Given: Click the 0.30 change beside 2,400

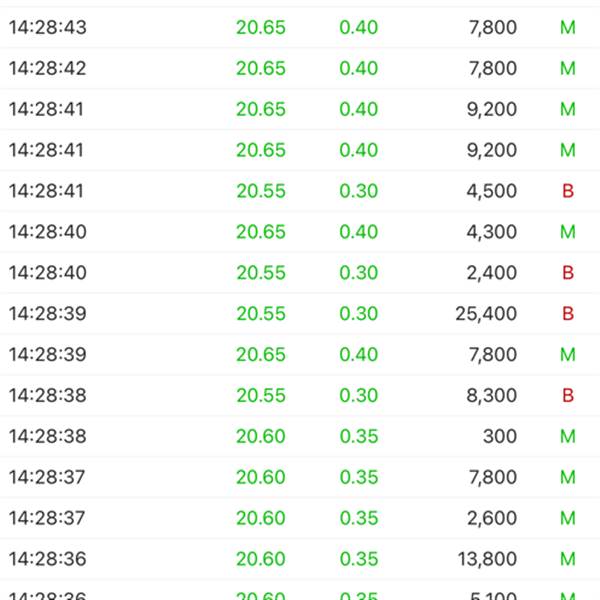Looking at the screenshot, I should coord(359,273).
